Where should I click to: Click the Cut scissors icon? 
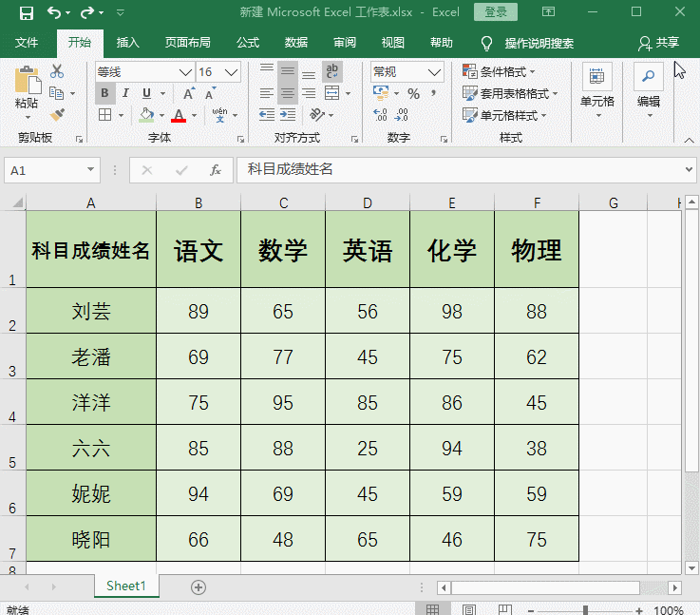point(56,71)
